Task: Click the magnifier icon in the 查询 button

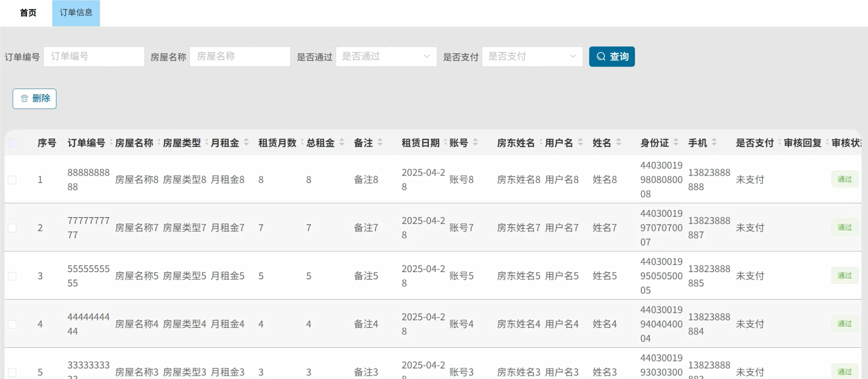Action: coord(601,57)
